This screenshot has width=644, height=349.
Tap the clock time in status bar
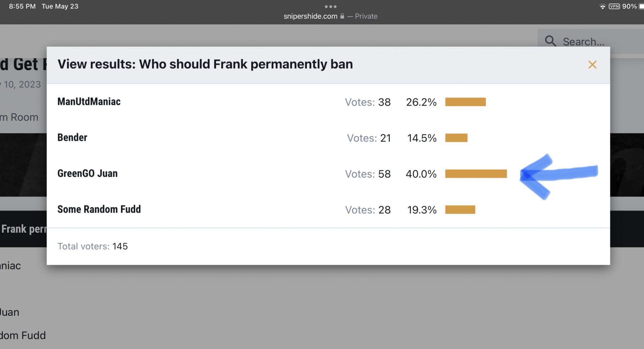pyautogui.click(x=22, y=7)
